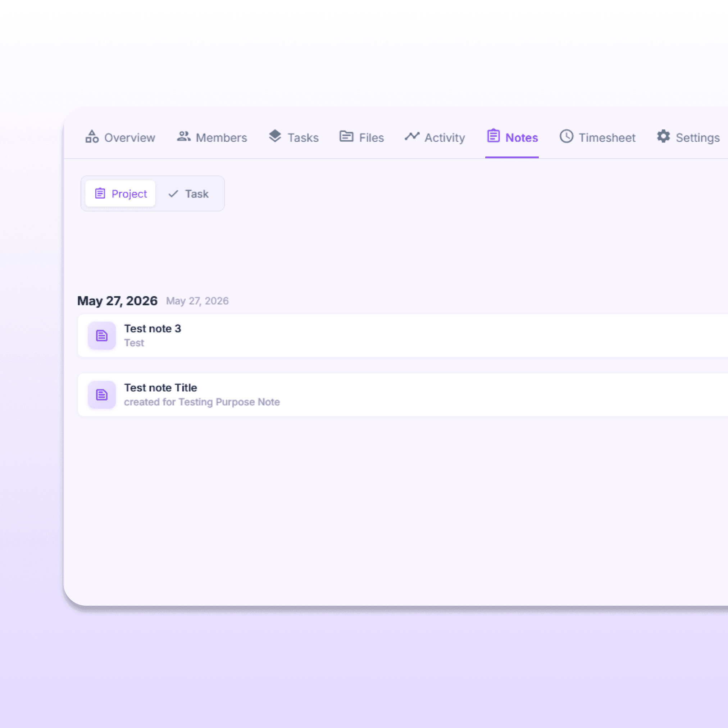Open the Test note Title heading
Screen dimensions: 728x728
[x=160, y=388]
